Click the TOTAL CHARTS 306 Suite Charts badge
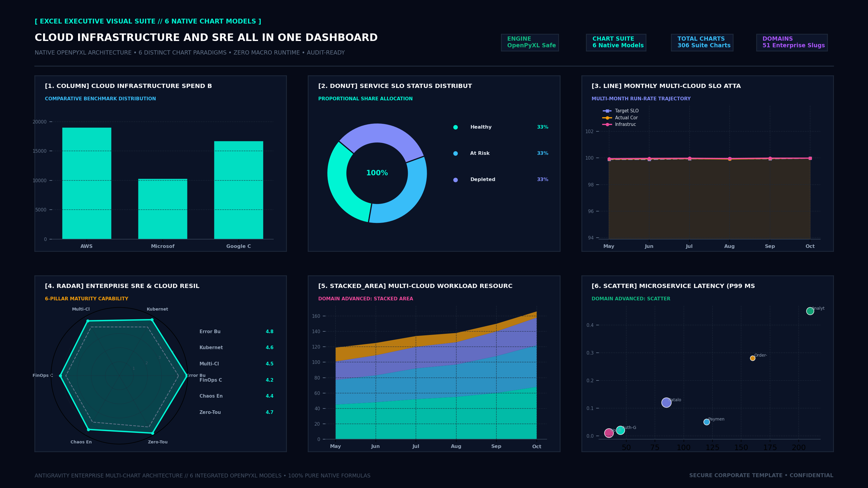Image resolution: width=868 pixels, height=488 pixels. pos(702,42)
